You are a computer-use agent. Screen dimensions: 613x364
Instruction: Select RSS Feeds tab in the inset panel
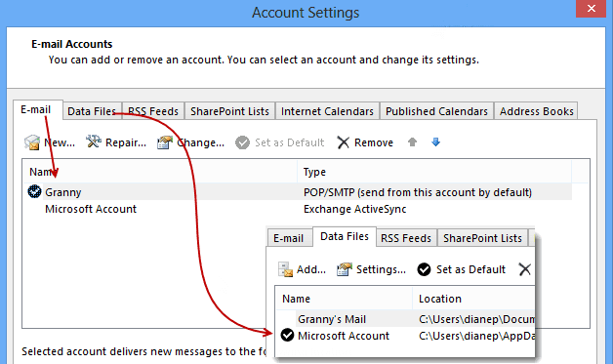(406, 238)
